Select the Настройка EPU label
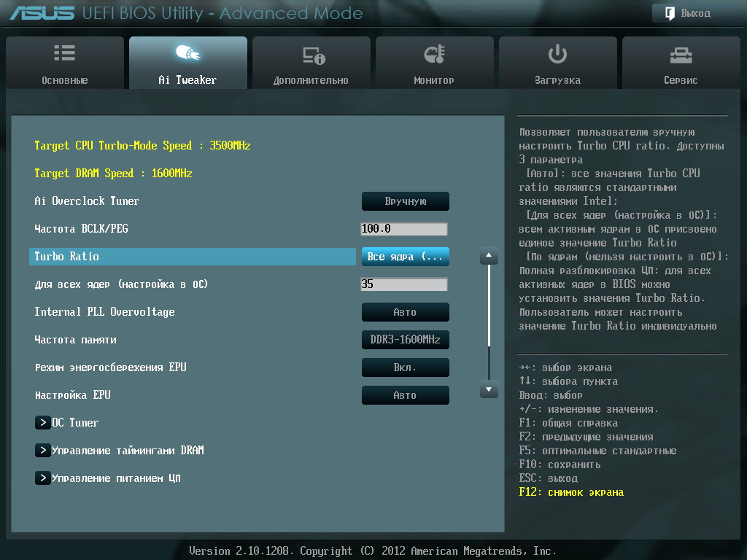747x560 pixels. (x=73, y=395)
